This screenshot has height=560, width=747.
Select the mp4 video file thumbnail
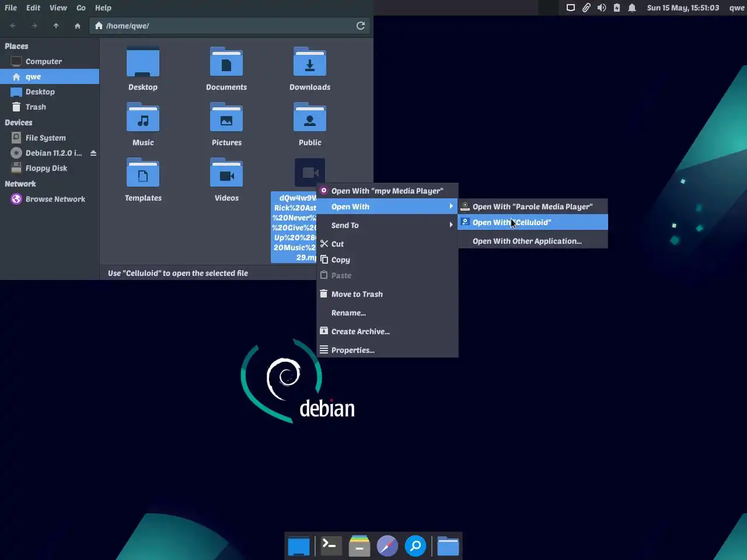[x=310, y=173]
